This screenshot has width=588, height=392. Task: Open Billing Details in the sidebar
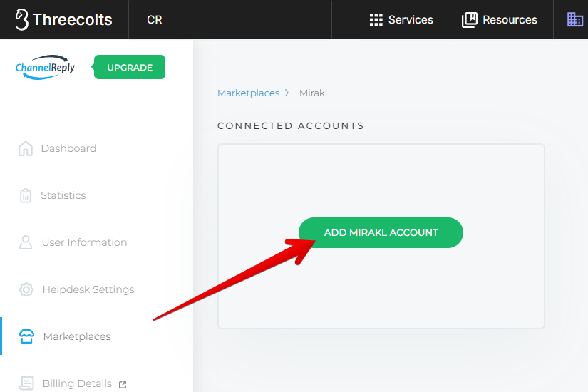[77, 383]
